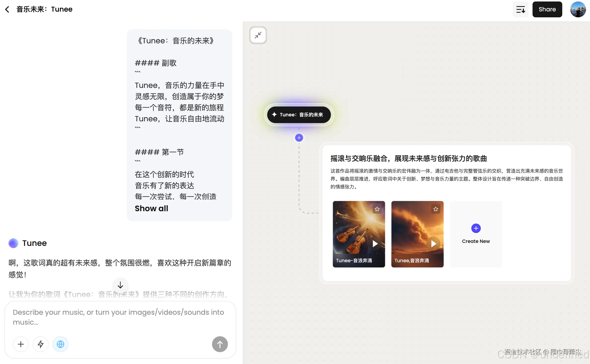Collapse the canvas with the shrink arrows icon

click(258, 35)
